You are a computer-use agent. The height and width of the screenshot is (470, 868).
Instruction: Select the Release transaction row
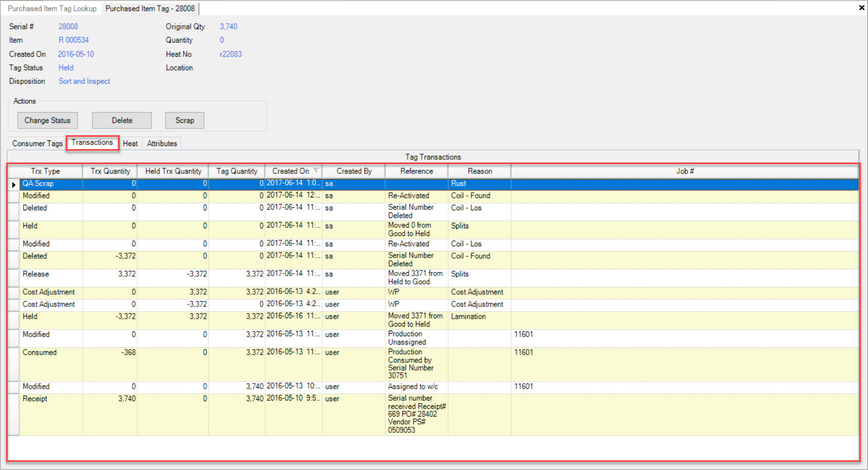click(x=433, y=278)
